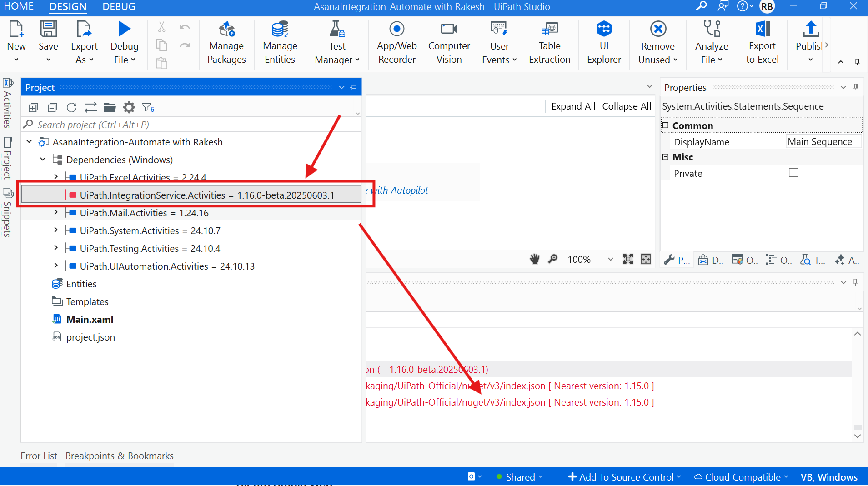Screen dimensions: 868x486
Task: Click Remove Unused
Action: point(658,42)
